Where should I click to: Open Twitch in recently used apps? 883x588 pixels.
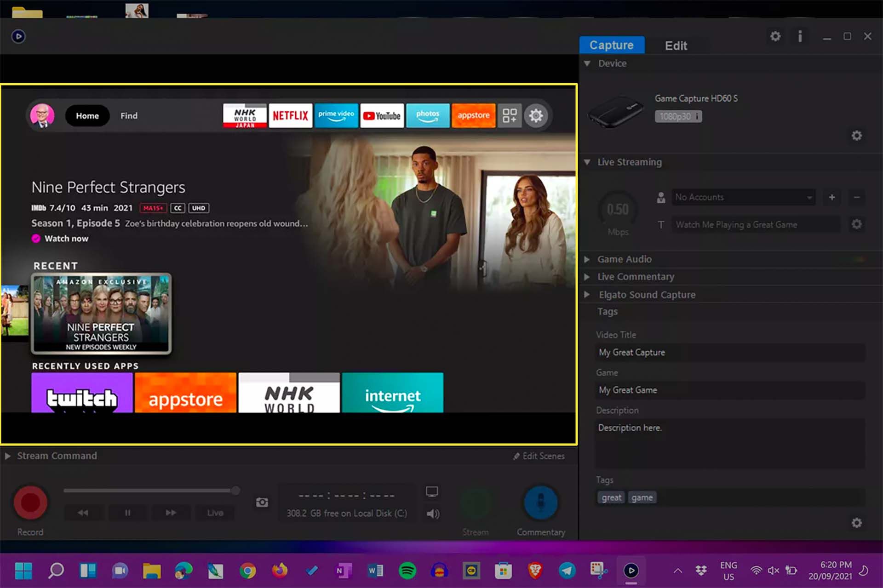[x=82, y=393]
